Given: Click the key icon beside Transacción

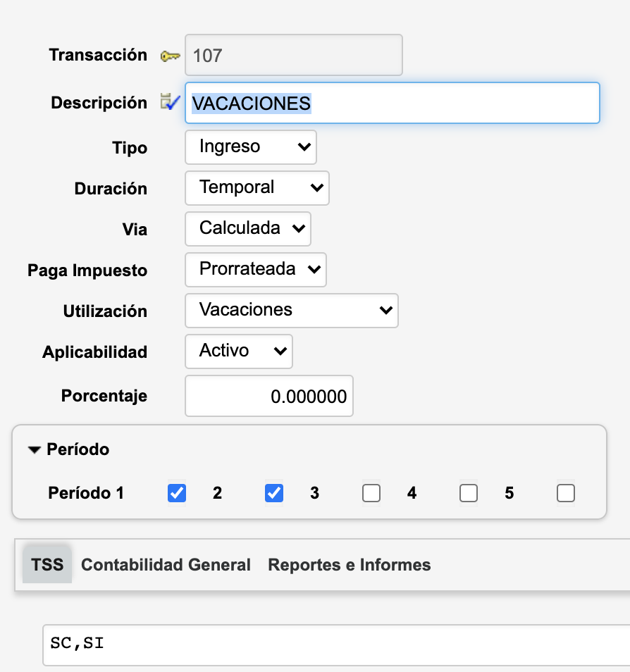Looking at the screenshot, I should coord(170,56).
